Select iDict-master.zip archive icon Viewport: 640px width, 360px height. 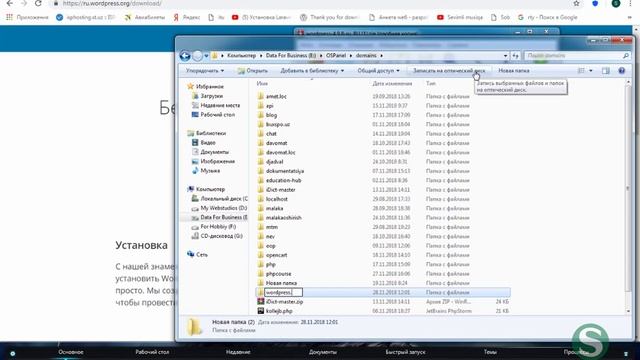pyautogui.click(x=261, y=302)
